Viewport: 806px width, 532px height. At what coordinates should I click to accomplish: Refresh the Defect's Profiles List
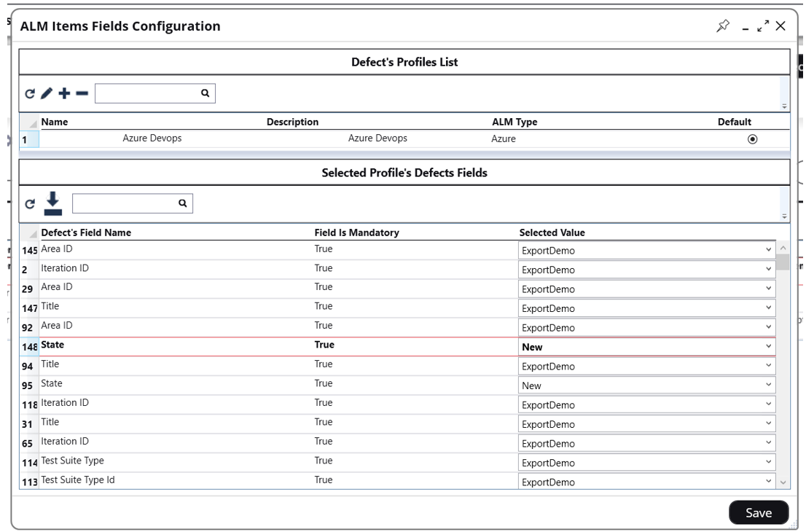pyautogui.click(x=30, y=93)
